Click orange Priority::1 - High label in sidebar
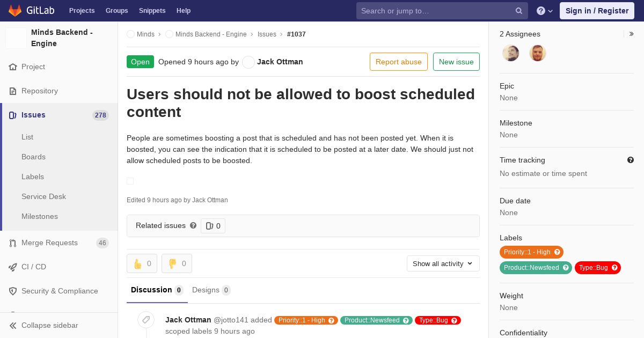 click(x=527, y=252)
